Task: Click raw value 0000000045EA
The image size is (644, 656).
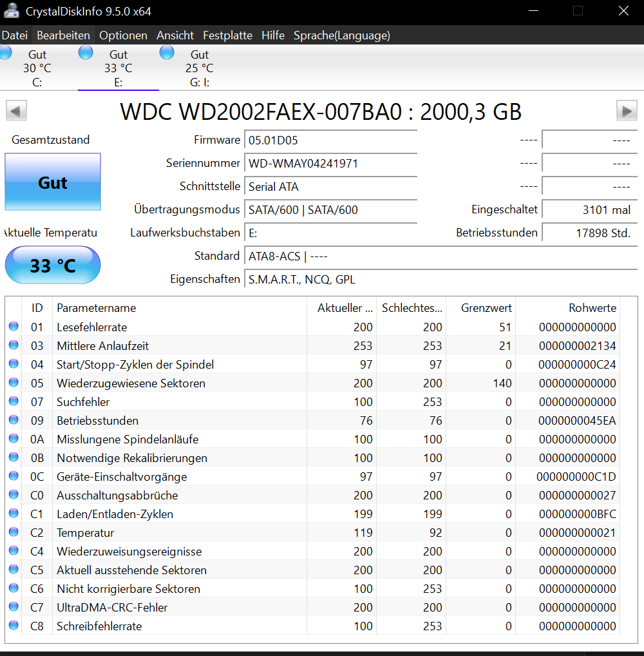Action: point(577,420)
